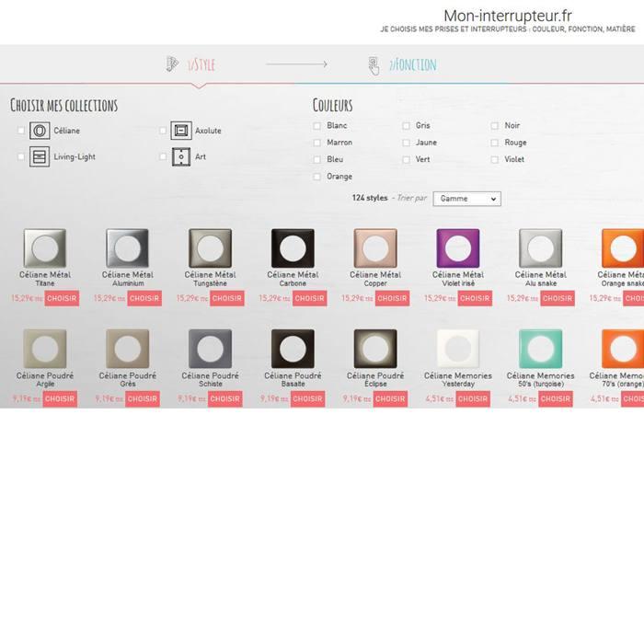Select the Céliane Métal Tungstène plate image
Screen dimensions: 644x644
click(x=210, y=248)
